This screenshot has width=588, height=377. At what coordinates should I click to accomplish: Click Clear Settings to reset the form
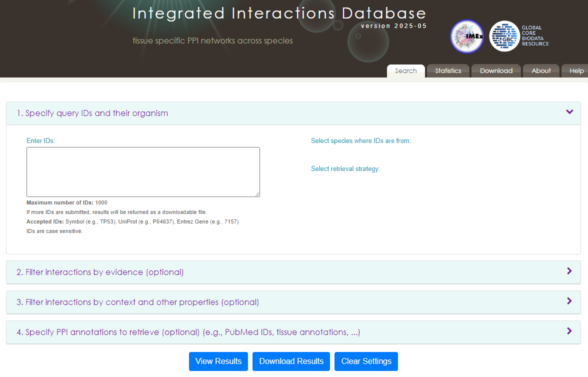click(x=366, y=361)
